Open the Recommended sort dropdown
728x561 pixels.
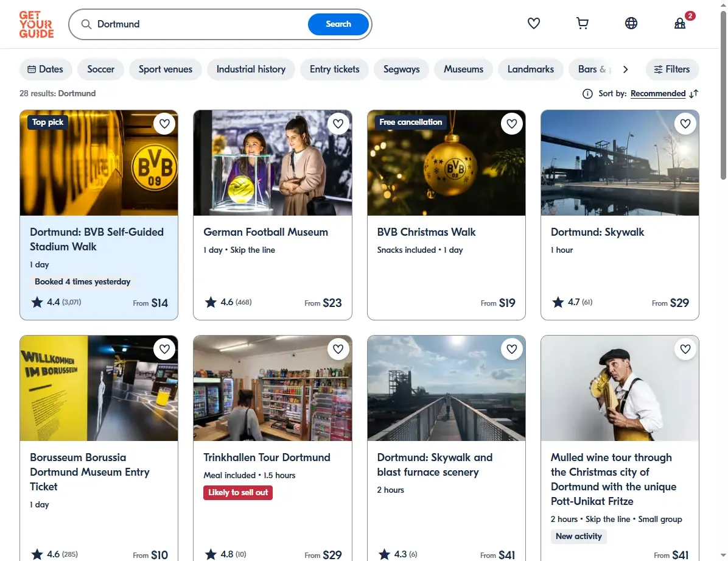click(658, 93)
